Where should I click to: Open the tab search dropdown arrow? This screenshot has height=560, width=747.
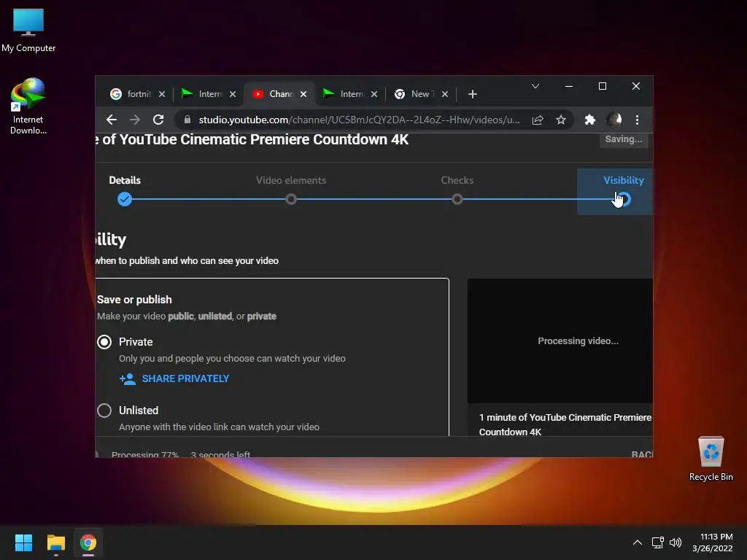[535, 86]
